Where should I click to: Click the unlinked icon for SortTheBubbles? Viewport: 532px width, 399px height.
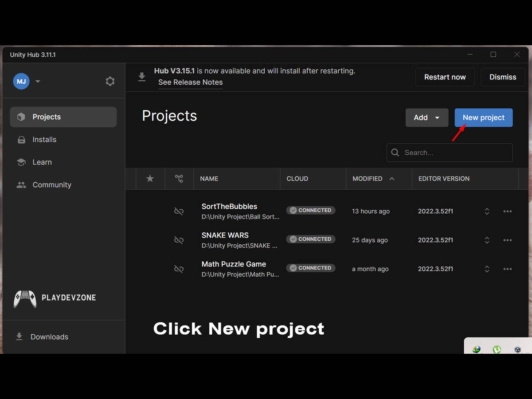(x=179, y=211)
